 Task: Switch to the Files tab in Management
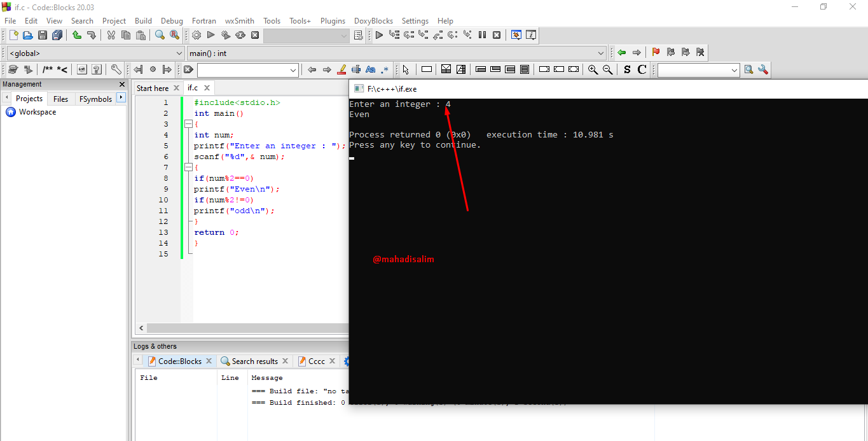click(60, 99)
